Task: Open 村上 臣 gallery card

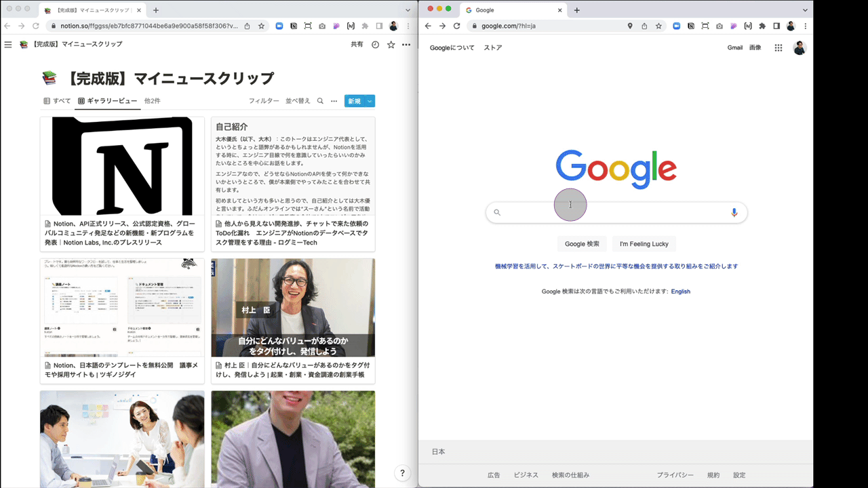Action: [293, 321]
